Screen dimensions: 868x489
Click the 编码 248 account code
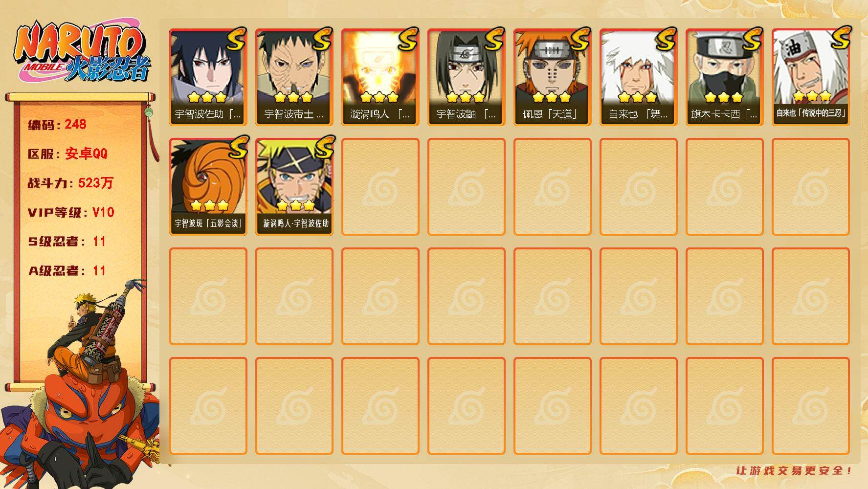(57, 124)
